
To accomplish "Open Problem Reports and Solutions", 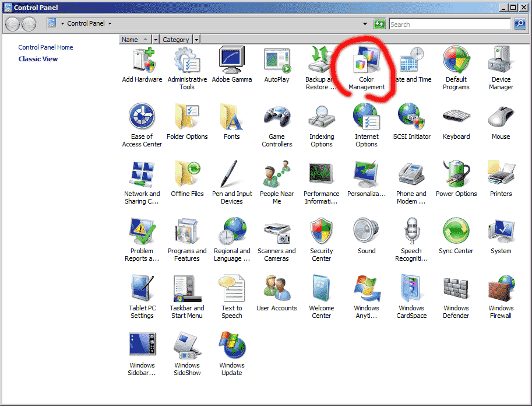I will pos(142,240).
